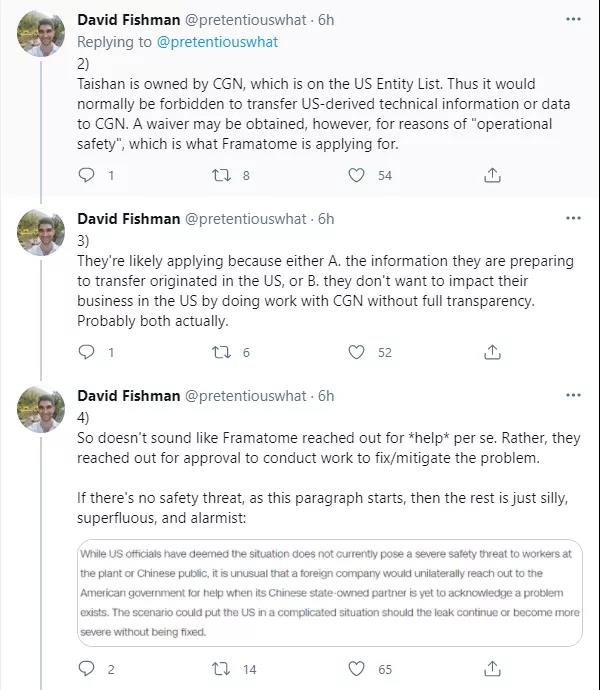Reply to tweet numbered 3)

click(87, 352)
